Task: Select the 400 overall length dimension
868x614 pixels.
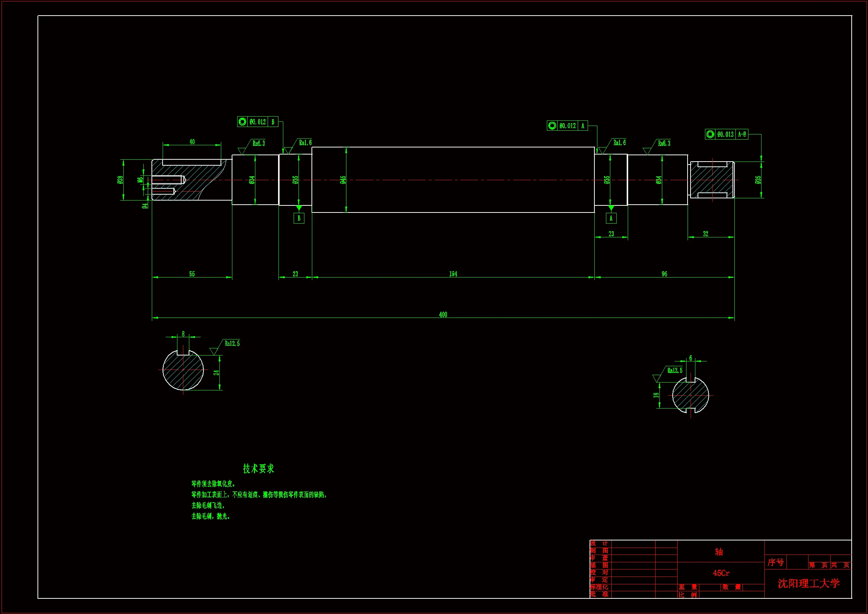Action: [x=443, y=314]
